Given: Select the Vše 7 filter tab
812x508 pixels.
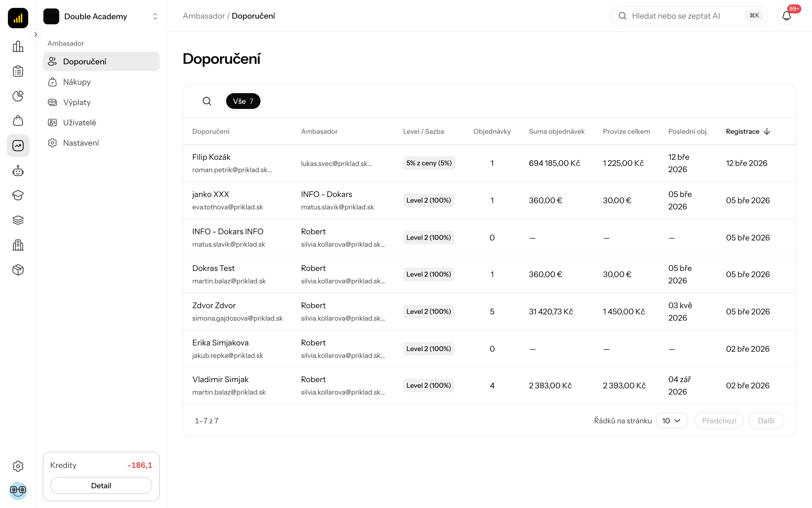Looking at the screenshot, I should (243, 101).
